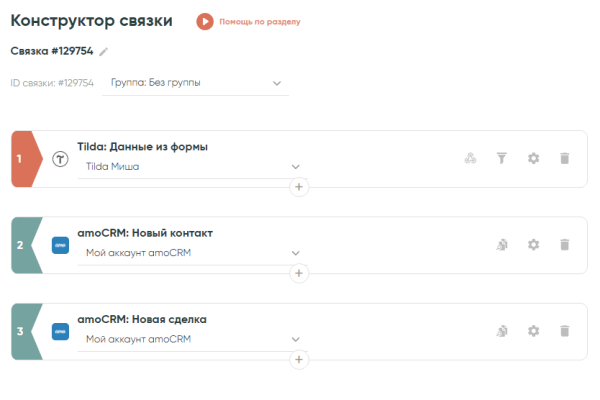Image resolution: width=600 pixels, height=400 pixels.
Task: Open the Помощь по разделу link
Action: (260, 22)
